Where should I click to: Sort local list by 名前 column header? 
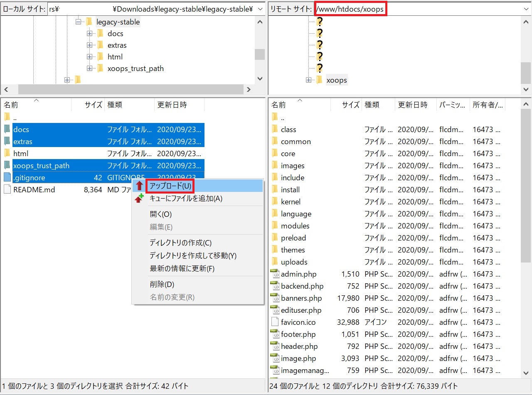click(x=36, y=105)
